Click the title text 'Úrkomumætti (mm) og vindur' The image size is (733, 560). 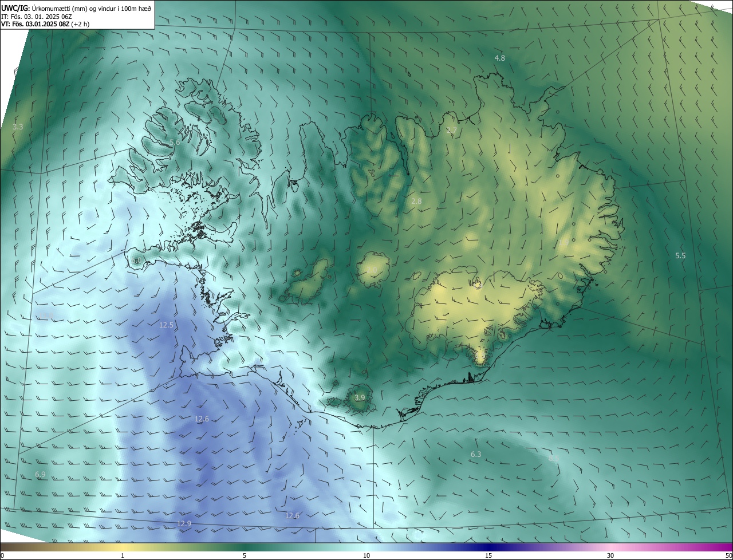pyautogui.click(x=74, y=8)
